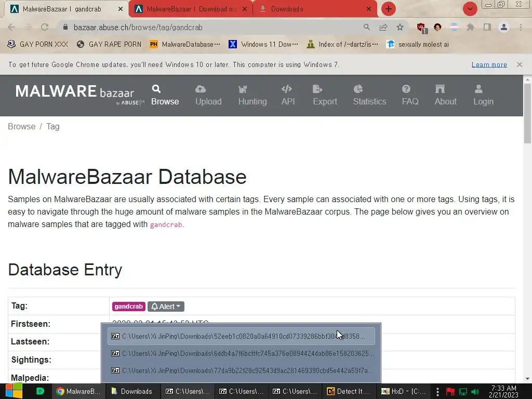Open Detect It Easy taskbar button
This screenshot has height=399, width=532.
[x=349, y=391]
